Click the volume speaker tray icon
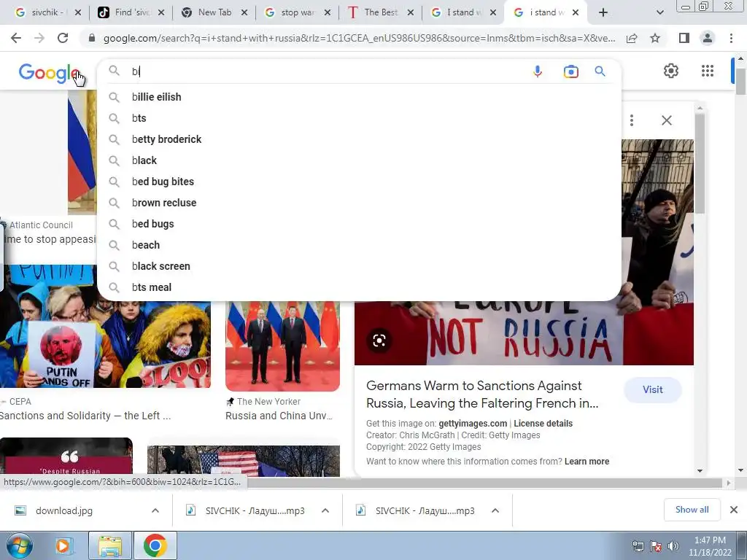This screenshot has width=747, height=560. coord(673,546)
